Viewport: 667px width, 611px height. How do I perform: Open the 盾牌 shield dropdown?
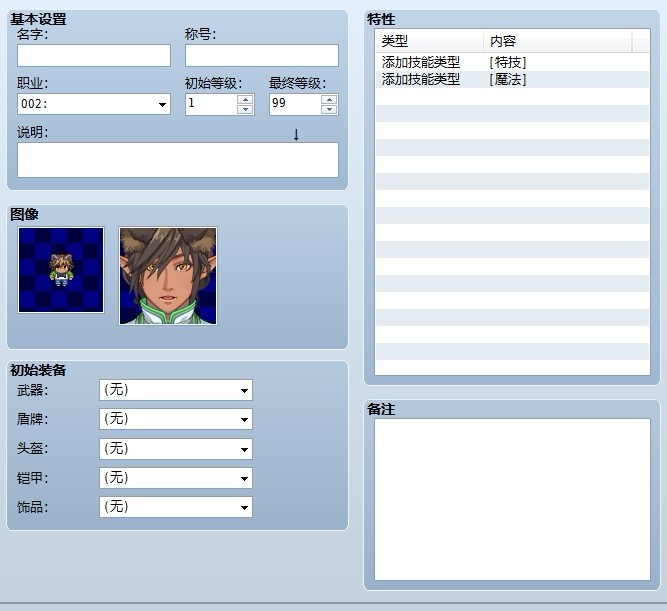(176, 419)
